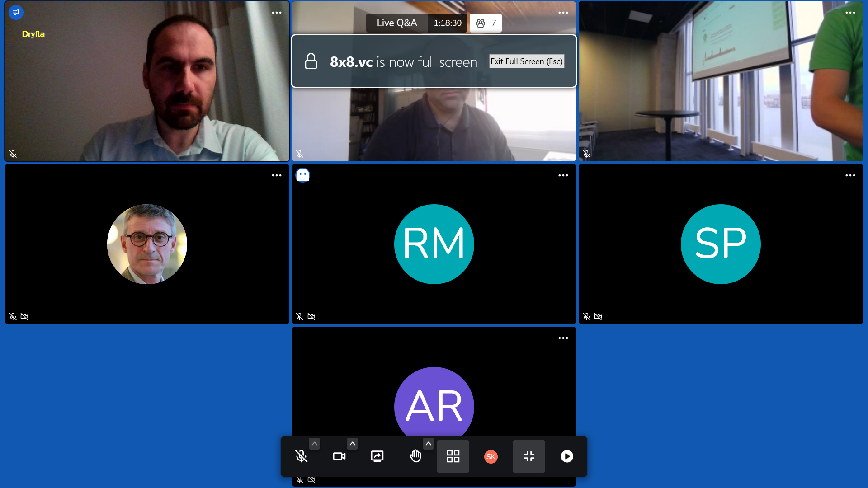Select the profile photo participant thumbnail

pyautogui.click(x=147, y=244)
